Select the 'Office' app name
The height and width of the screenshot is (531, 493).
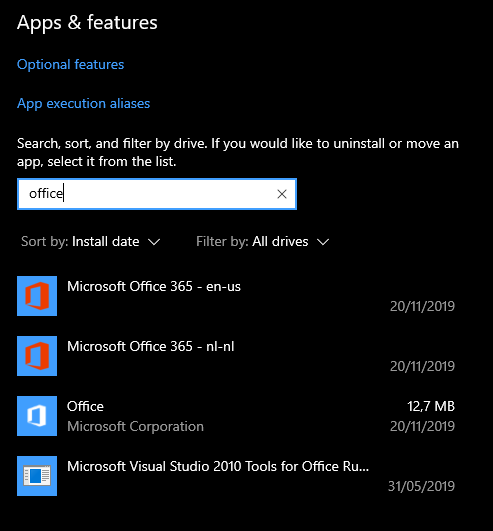pos(85,406)
